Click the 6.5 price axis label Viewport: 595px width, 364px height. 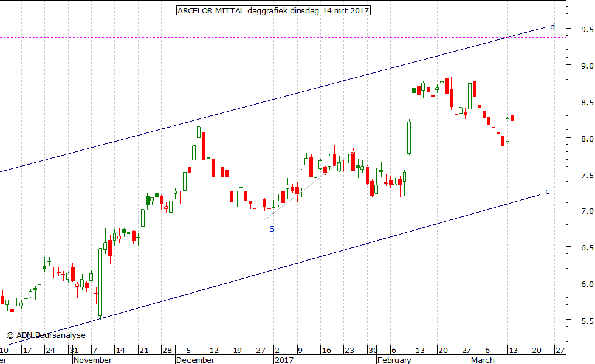[x=586, y=248]
